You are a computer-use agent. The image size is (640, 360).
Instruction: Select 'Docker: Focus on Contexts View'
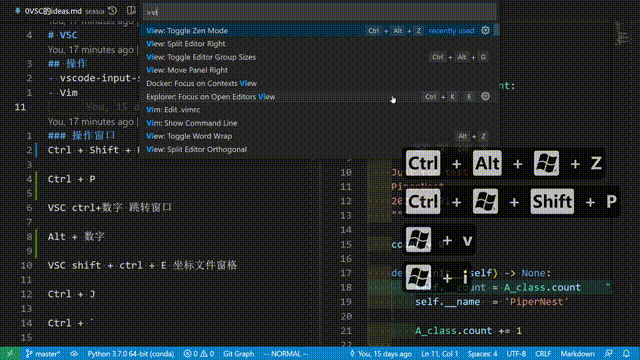[x=319, y=83]
